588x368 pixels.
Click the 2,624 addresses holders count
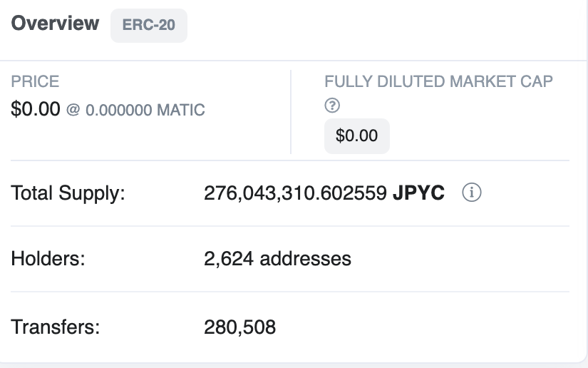[x=277, y=258]
